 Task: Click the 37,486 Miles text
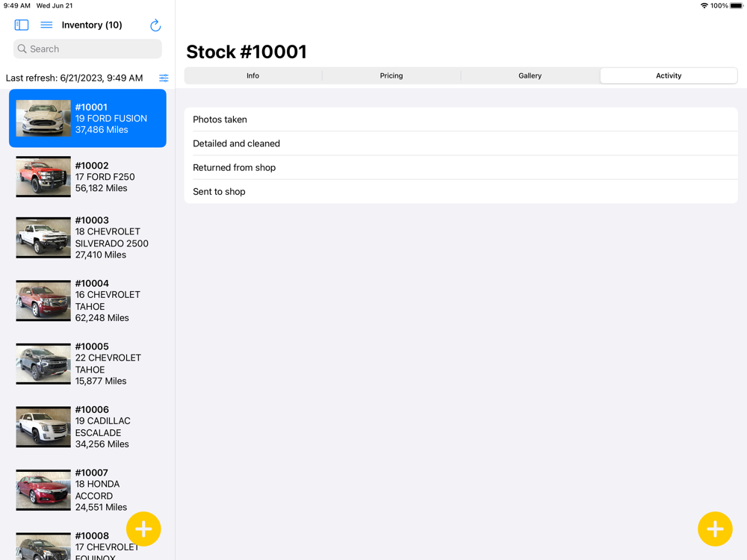[x=102, y=129]
